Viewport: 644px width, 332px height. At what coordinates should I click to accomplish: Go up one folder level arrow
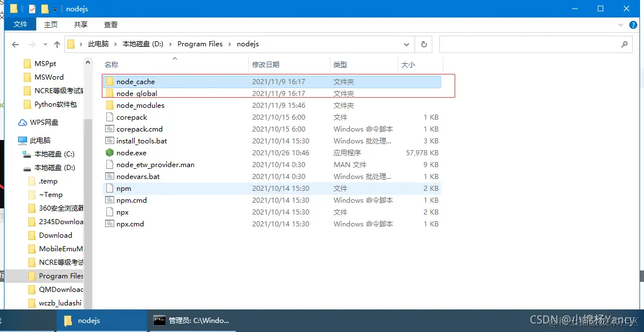57,44
